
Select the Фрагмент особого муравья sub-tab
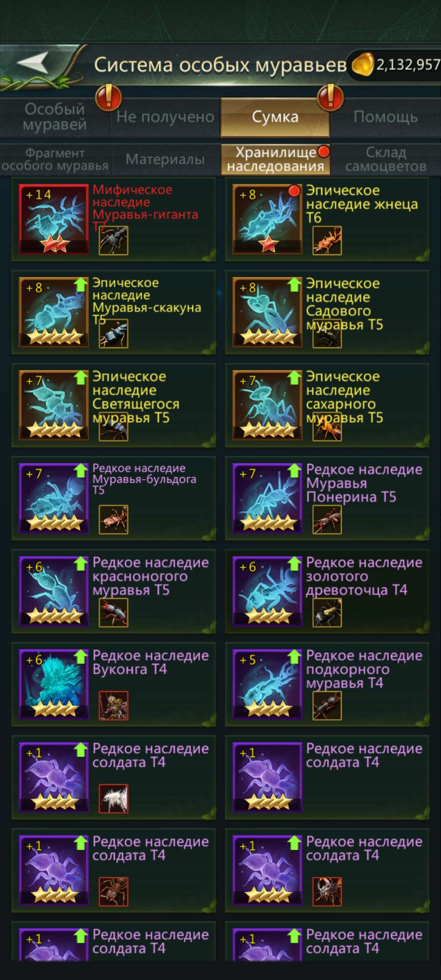[55, 159]
